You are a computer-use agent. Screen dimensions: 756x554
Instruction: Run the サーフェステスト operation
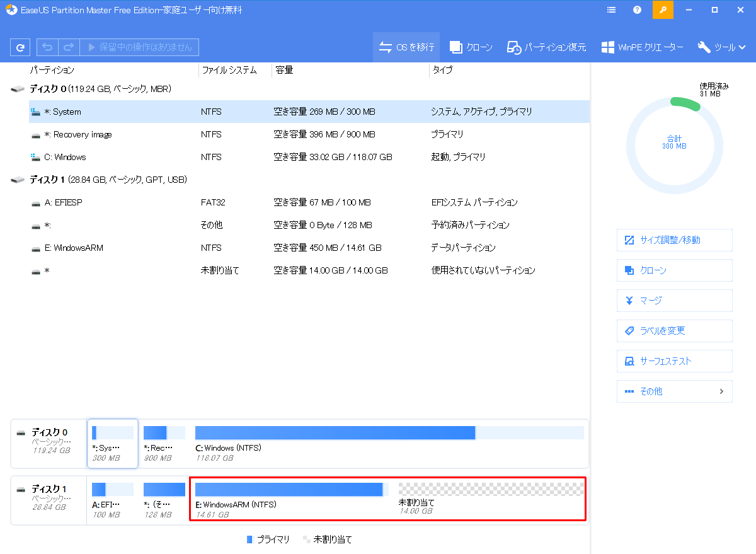click(674, 361)
